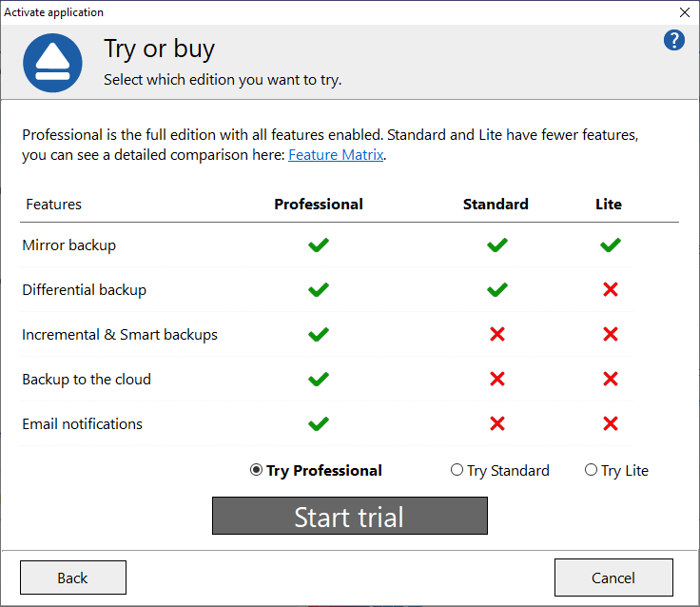Click Lite's red X for Email notifications
The width and height of the screenshot is (700, 607).
coord(611,423)
